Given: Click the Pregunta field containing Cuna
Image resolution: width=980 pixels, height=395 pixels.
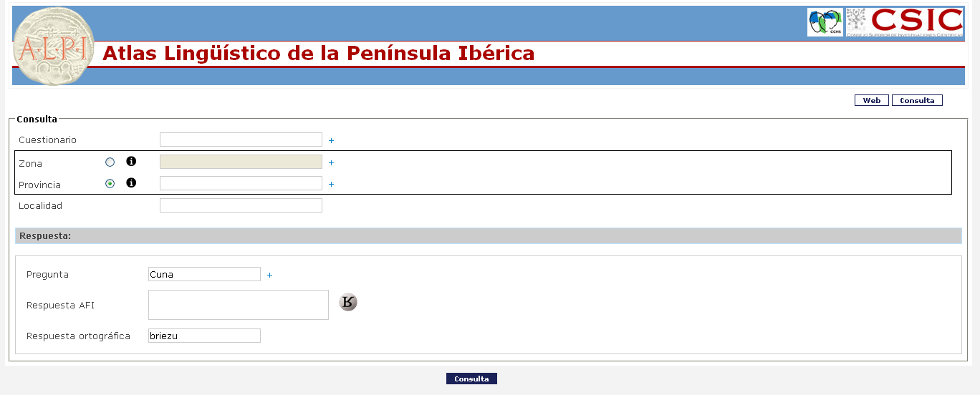Looking at the screenshot, I should (204, 274).
